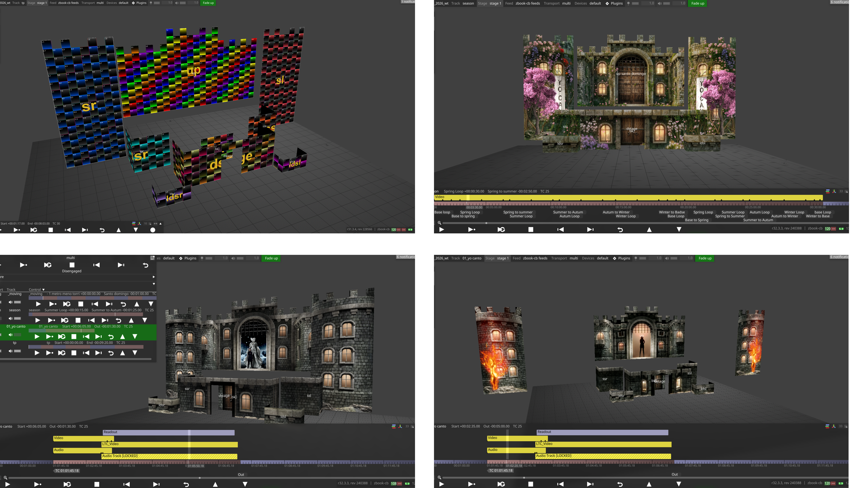Open the Feed selector in bottom-right window
Viewport: 868px width, 488px height.
pos(530,258)
